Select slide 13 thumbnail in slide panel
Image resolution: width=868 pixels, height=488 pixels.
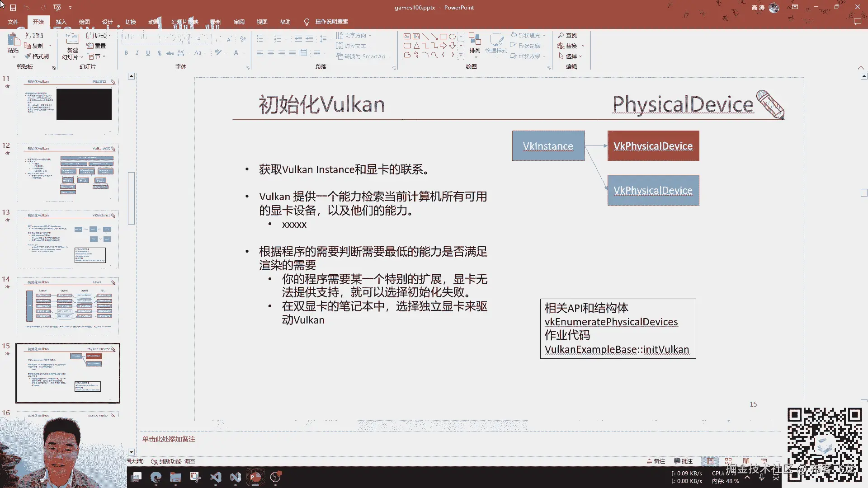[x=68, y=239]
